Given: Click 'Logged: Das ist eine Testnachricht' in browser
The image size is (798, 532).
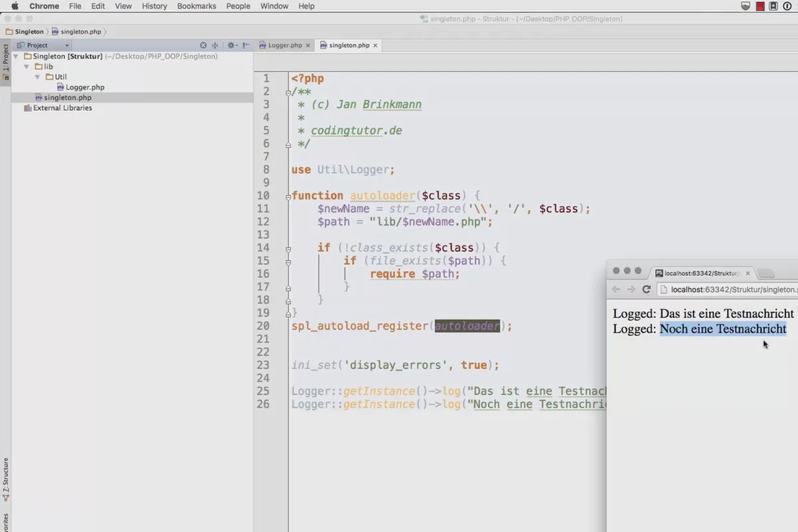Looking at the screenshot, I should pos(704,313).
